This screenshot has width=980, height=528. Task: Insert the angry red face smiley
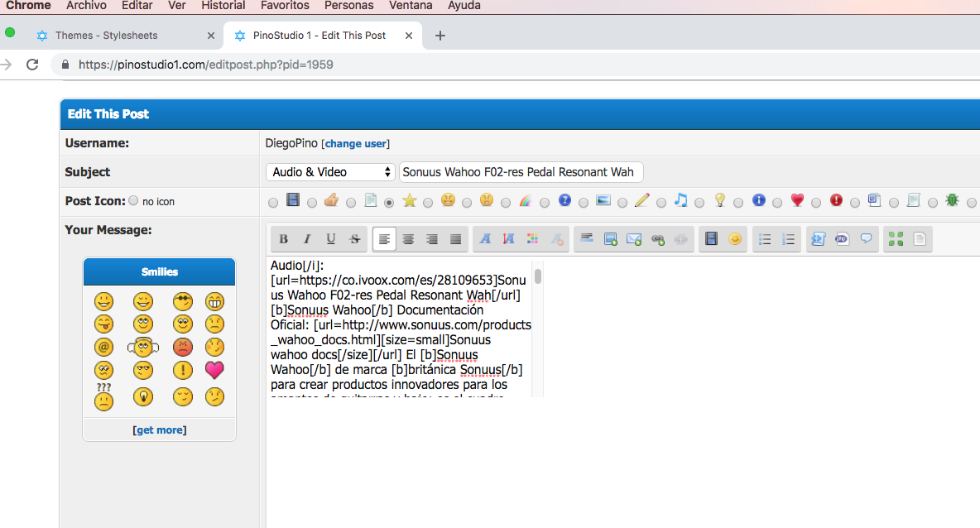182,347
